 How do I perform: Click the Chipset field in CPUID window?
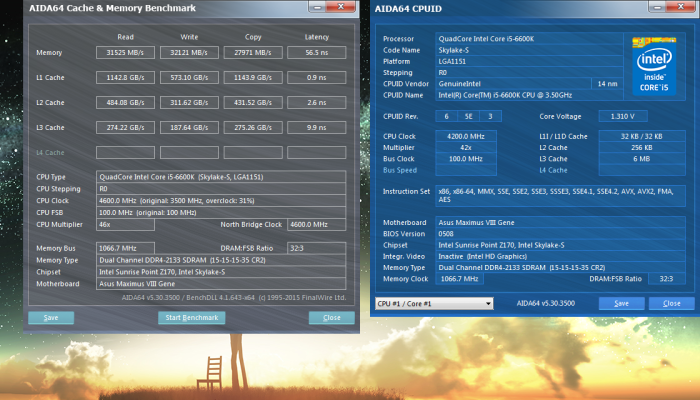click(561, 245)
